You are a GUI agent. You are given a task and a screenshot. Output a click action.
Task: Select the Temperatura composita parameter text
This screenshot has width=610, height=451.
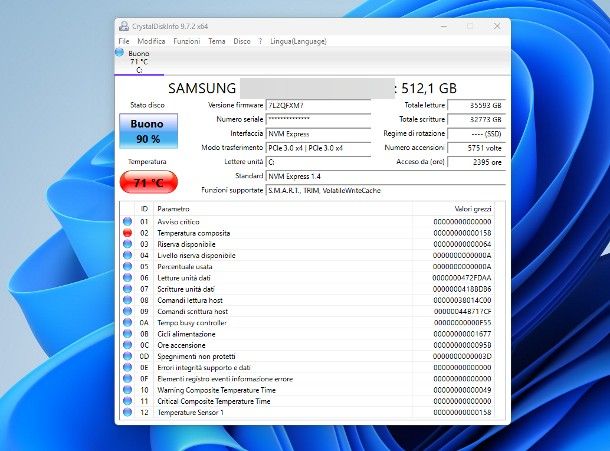[x=194, y=233]
